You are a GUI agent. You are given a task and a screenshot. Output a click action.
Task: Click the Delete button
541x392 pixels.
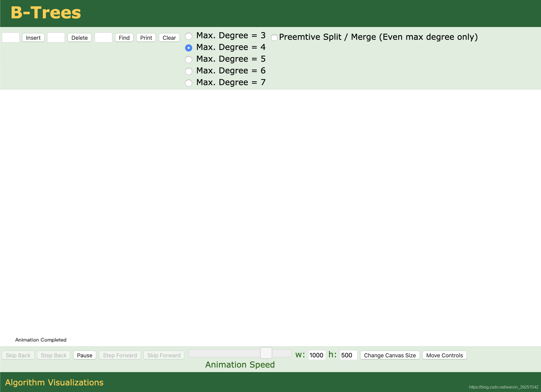tap(79, 38)
